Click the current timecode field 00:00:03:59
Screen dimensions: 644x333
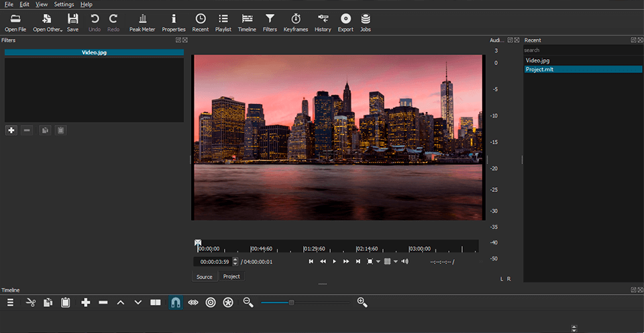(x=213, y=261)
